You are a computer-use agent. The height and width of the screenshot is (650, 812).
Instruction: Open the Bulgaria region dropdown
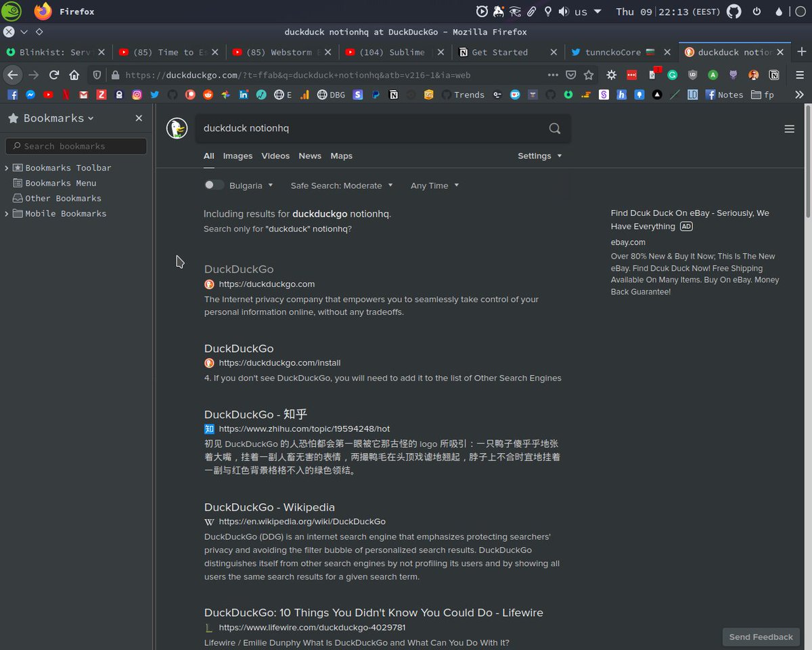[x=251, y=186]
